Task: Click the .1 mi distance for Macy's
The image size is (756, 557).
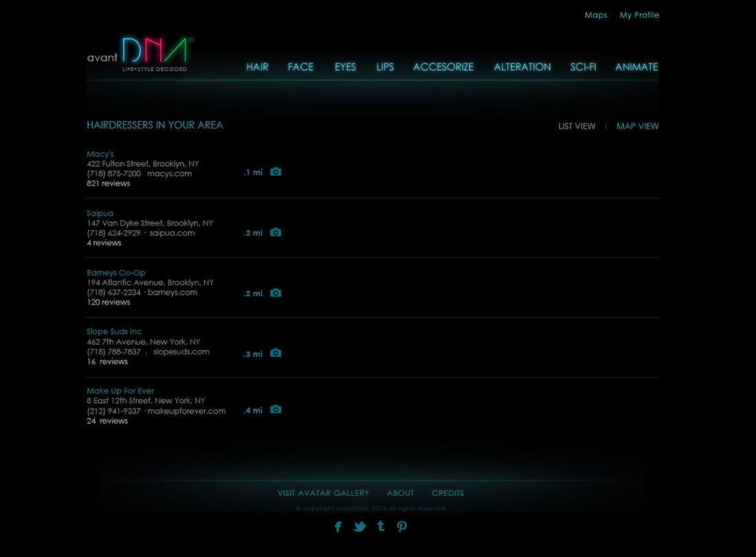Action: 253,172
